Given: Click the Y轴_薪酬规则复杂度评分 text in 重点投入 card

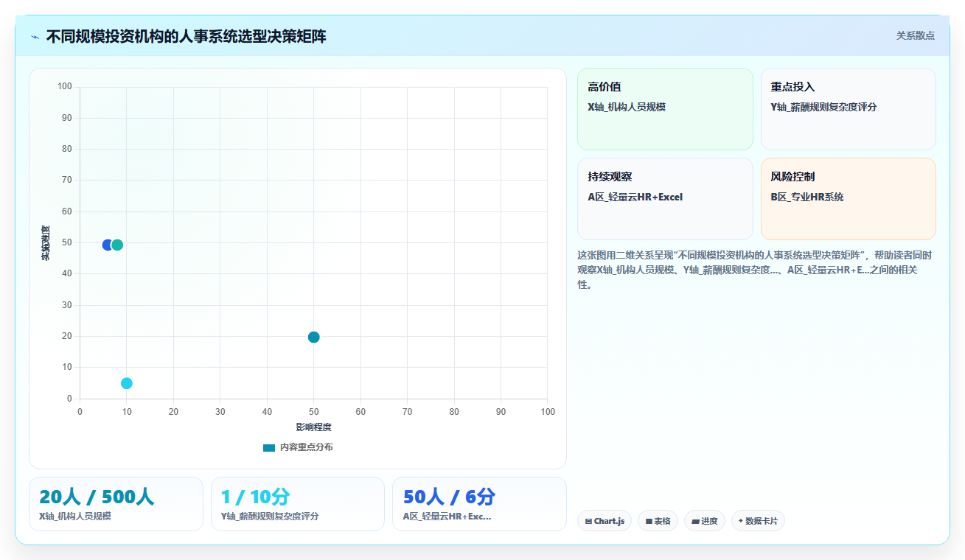Looking at the screenshot, I should pos(823,107).
